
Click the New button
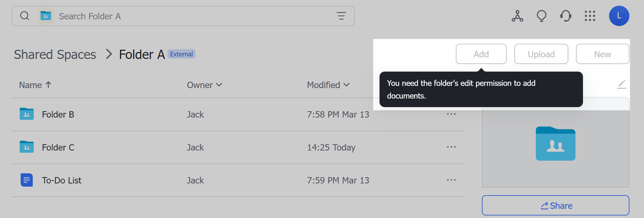602,54
